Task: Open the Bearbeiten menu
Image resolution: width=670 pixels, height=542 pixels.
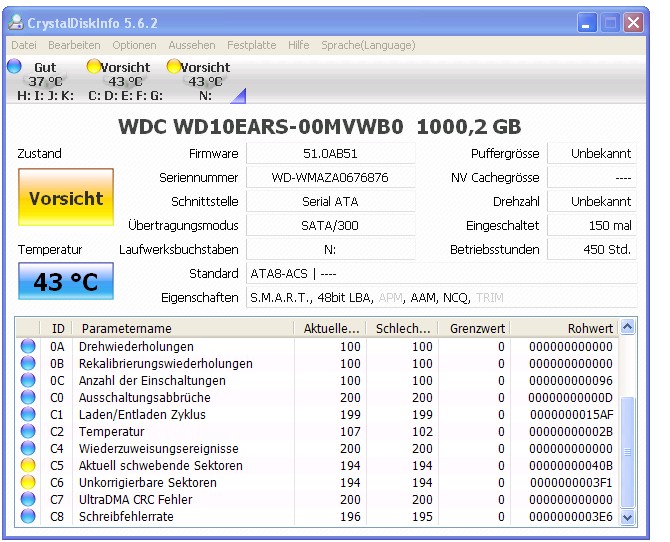Action: 74,45
